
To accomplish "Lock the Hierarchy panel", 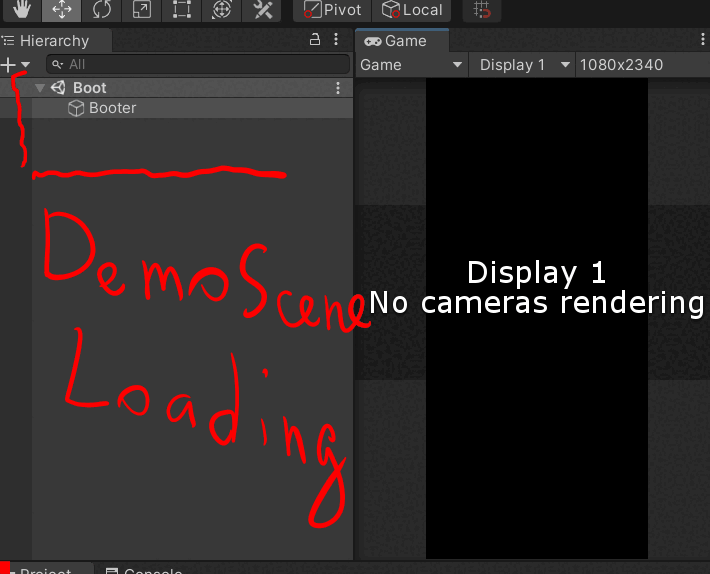I will (315, 40).
